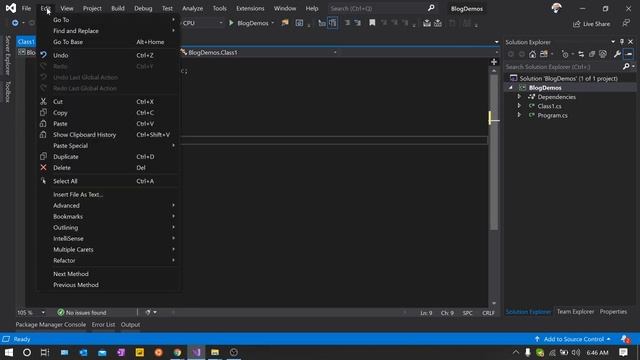Open the account profile picture
This screenshot has width=640, height=360.
click(x=556, y=8)
